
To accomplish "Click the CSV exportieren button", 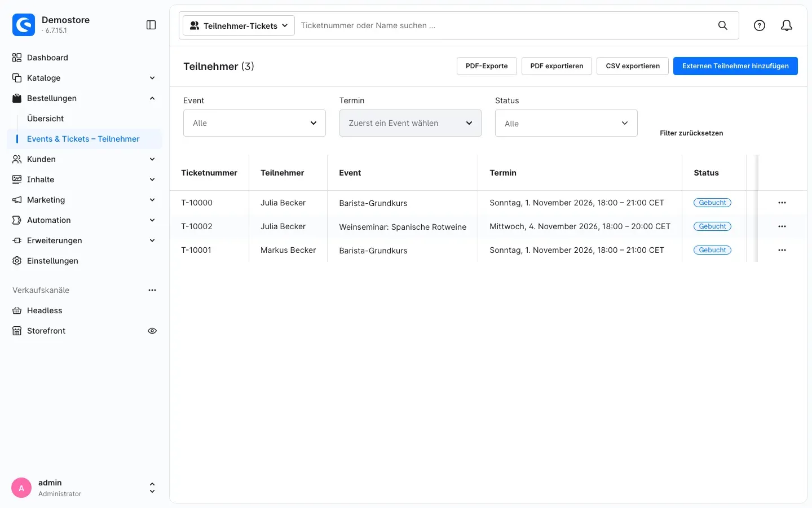I will [633, 66].
